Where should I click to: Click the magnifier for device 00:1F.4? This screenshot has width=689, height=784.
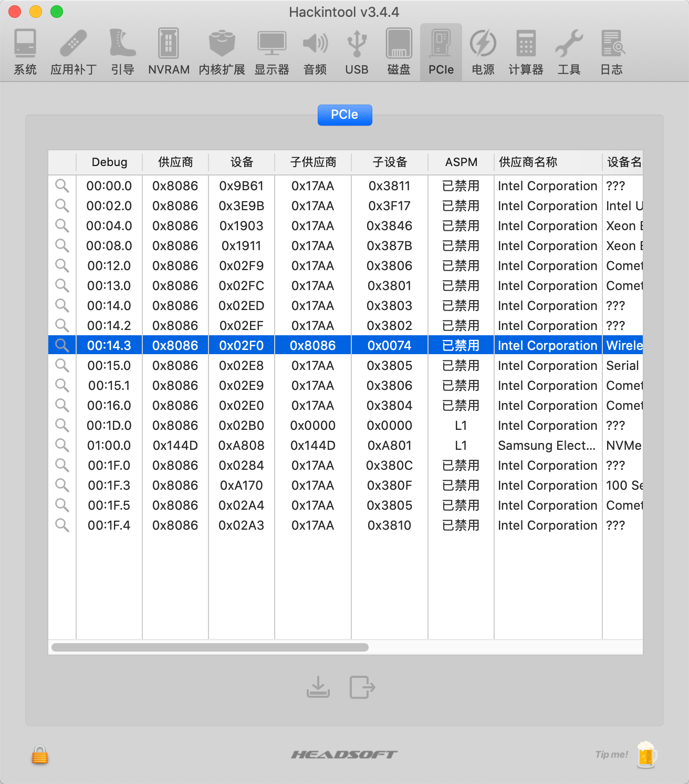coord(62,525)
